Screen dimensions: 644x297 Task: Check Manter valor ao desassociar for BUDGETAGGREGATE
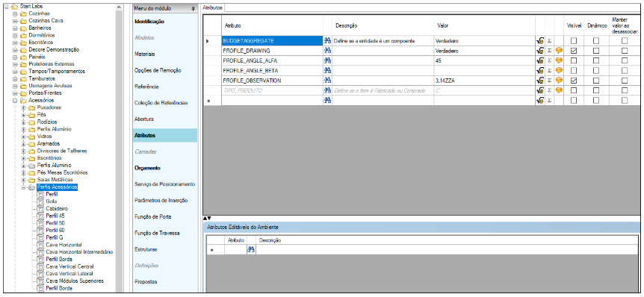coord(625,41)
